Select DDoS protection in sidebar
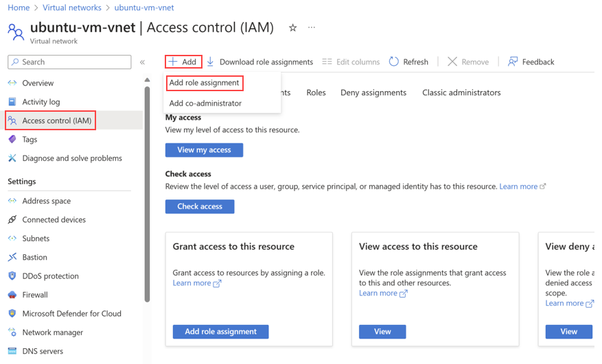602x364 pixels. point(50,276)
